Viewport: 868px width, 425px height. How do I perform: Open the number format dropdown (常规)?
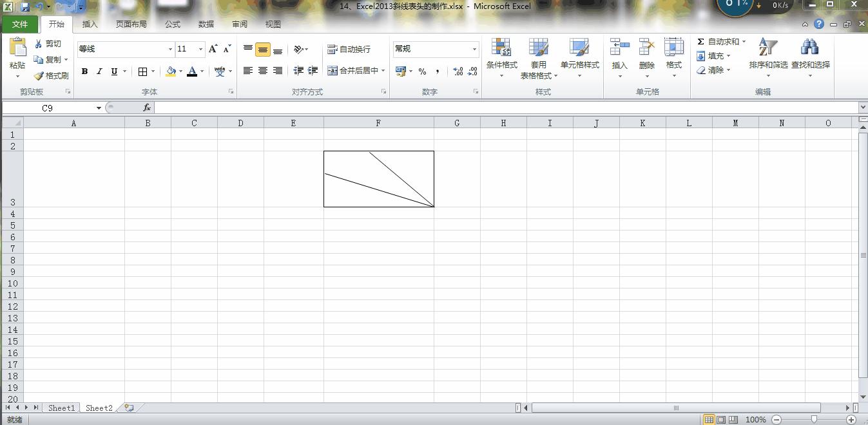(x=474, y=49)
